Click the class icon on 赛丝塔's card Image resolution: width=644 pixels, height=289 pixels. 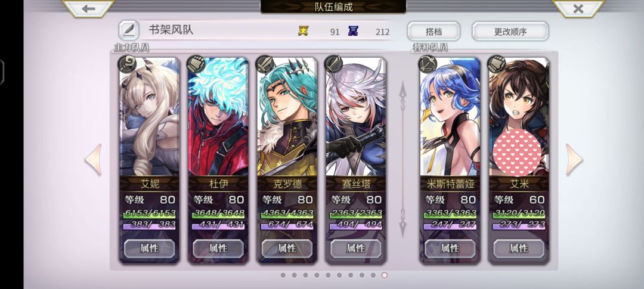pyautogui.click(x=333, y=64)
